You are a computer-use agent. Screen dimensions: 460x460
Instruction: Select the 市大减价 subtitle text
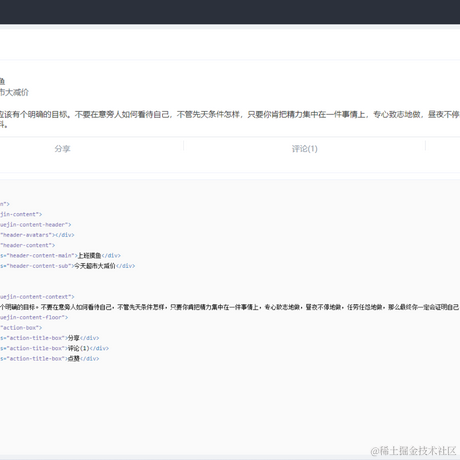[14, 92]
